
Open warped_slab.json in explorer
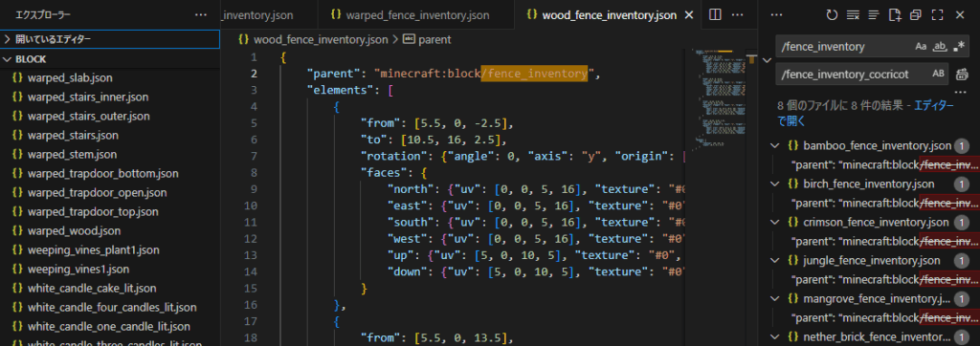click(70, 78)
